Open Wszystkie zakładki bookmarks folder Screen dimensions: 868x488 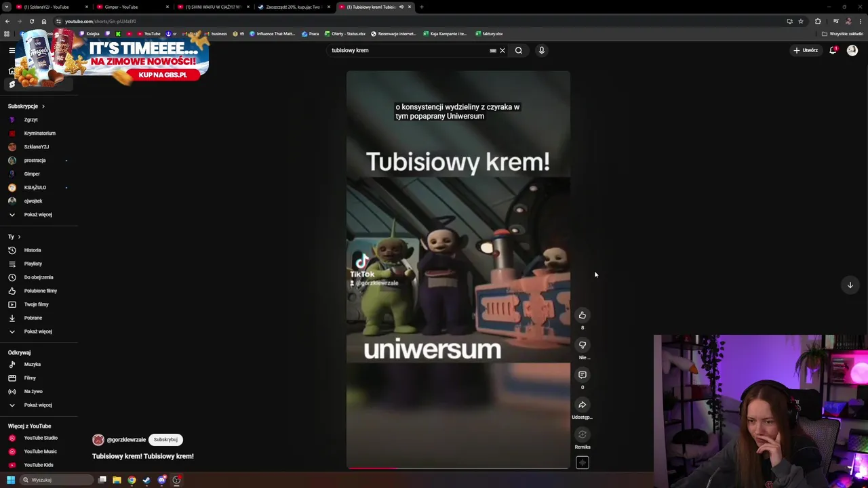coord(842,34)
